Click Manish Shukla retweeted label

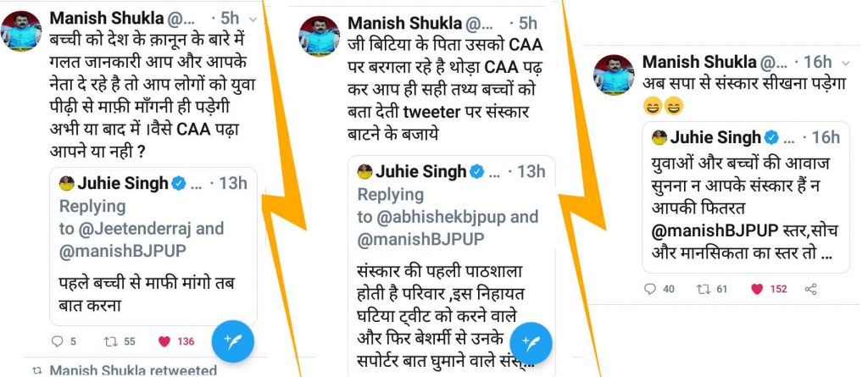point(133,370)
